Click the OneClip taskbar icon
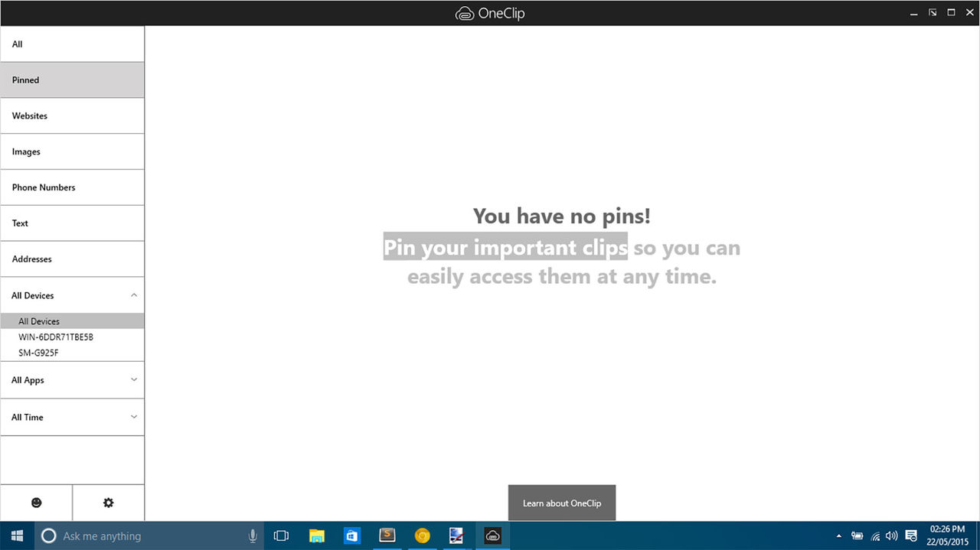This screenshot has height=550, width=980. (x=493, y=536)
